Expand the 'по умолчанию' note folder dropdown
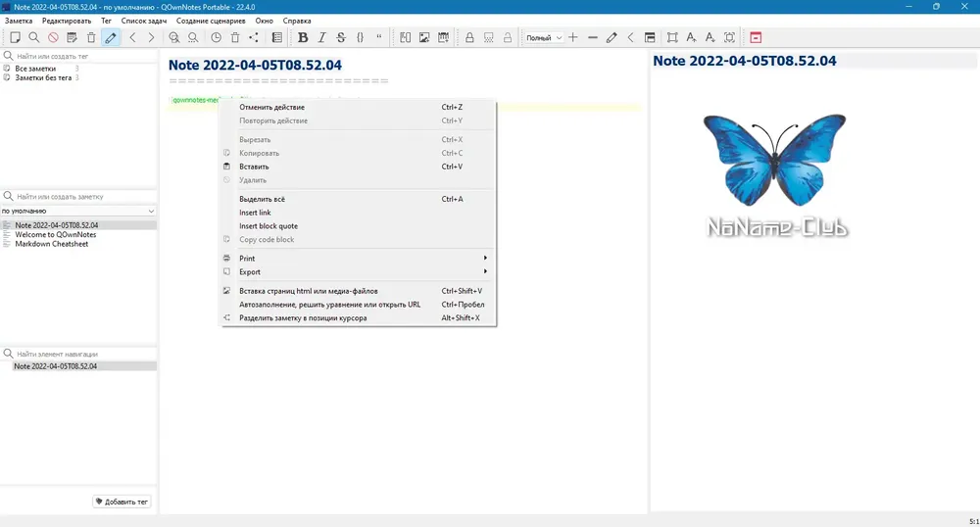The height and width of the screenshot is (527, 980). 78,211
